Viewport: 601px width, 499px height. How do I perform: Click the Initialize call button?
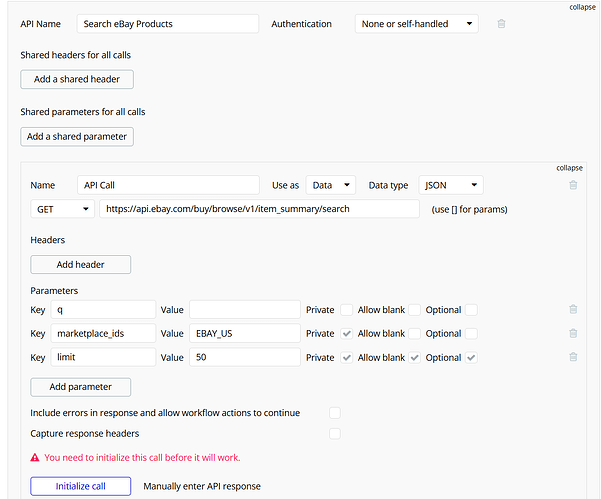point(80,486)
